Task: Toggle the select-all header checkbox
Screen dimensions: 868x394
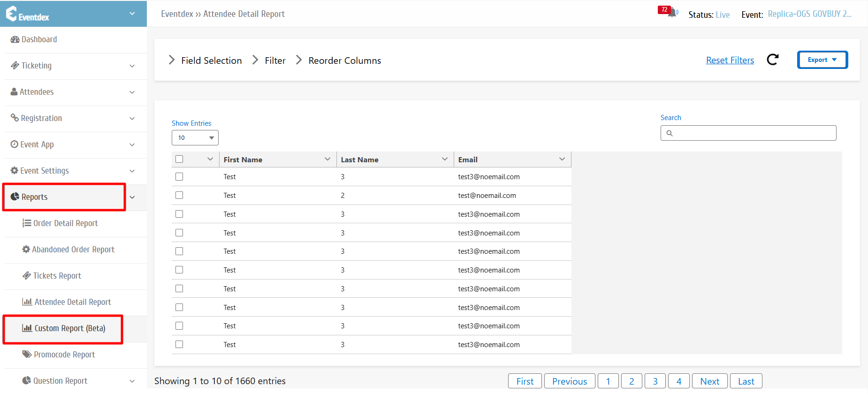Action: tap(179, 159)
